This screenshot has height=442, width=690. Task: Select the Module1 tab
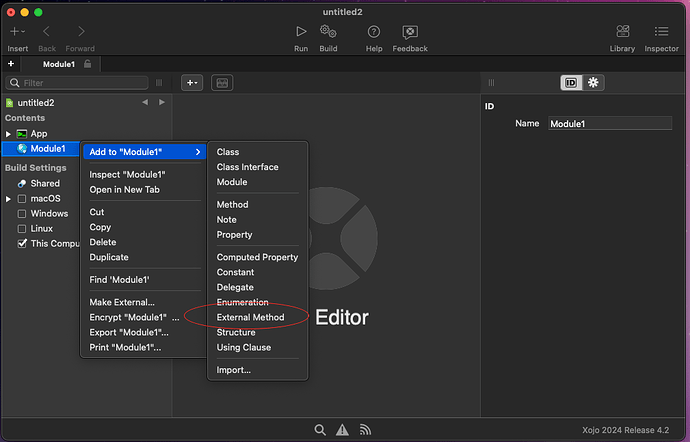[60, 64]
